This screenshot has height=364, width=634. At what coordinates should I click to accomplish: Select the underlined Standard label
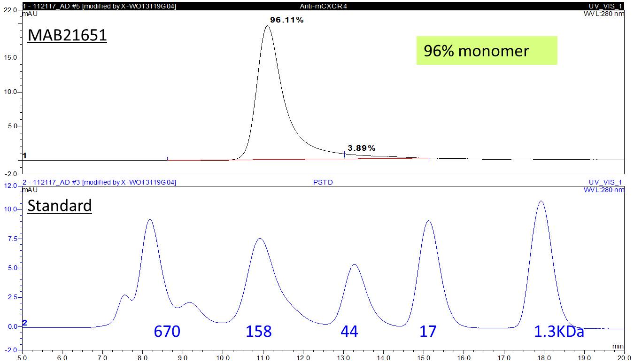pos(59,206)
